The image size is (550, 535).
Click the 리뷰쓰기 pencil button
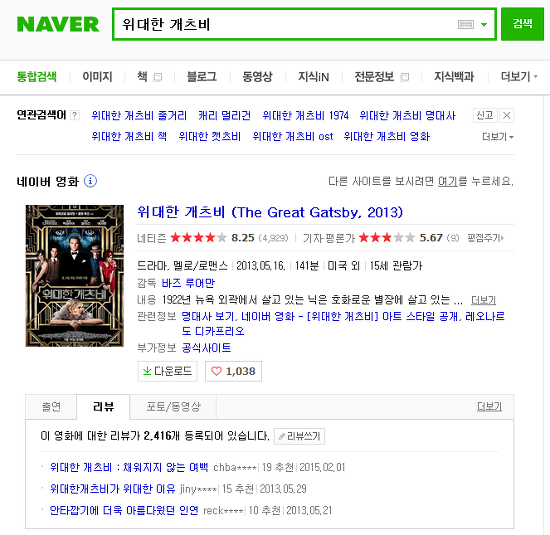pyautogui.click(x=299, y=436)
